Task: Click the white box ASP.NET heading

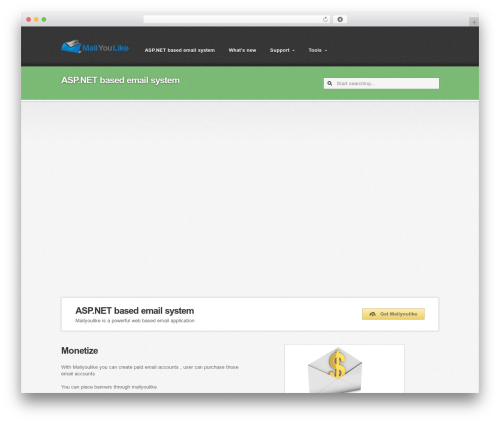Action: [x=135, y=311]
